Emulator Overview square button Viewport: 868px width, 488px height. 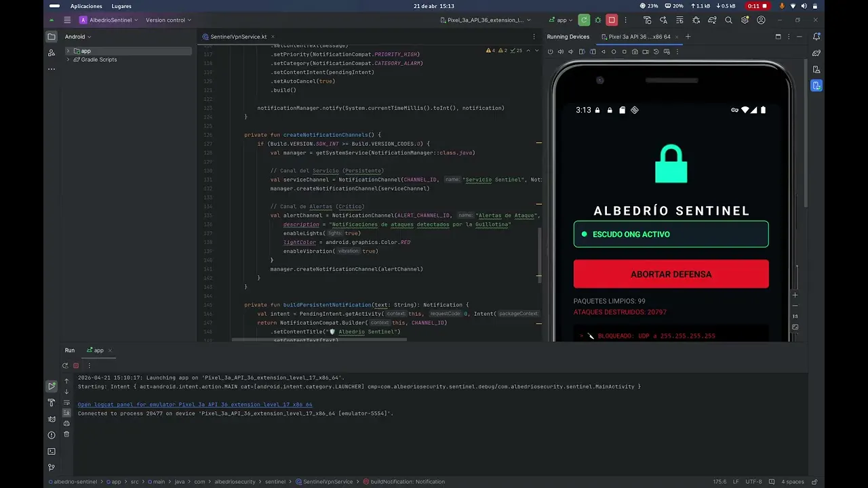(624, 52)
